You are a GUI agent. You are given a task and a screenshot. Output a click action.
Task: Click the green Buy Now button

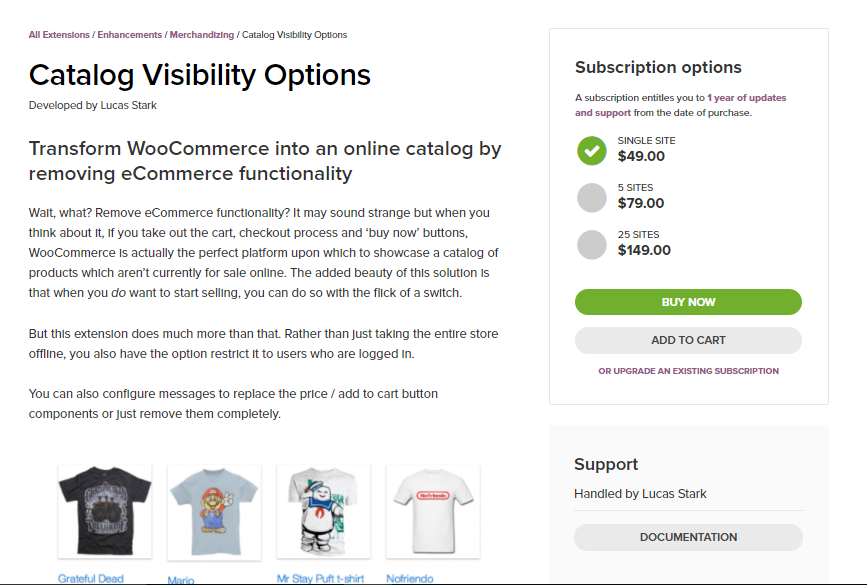coord(688,302)
